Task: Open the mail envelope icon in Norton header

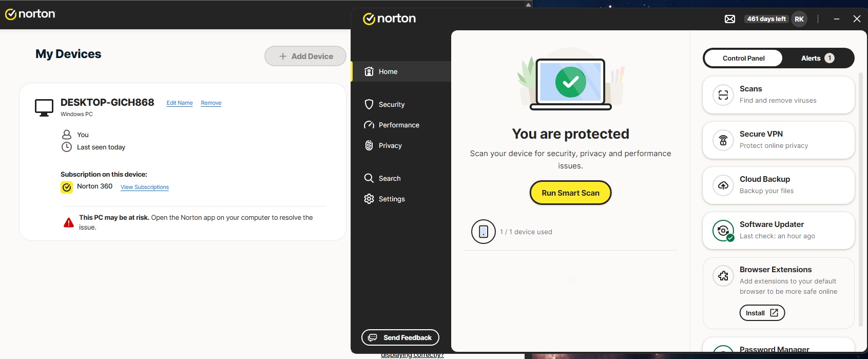Action: 729,19
